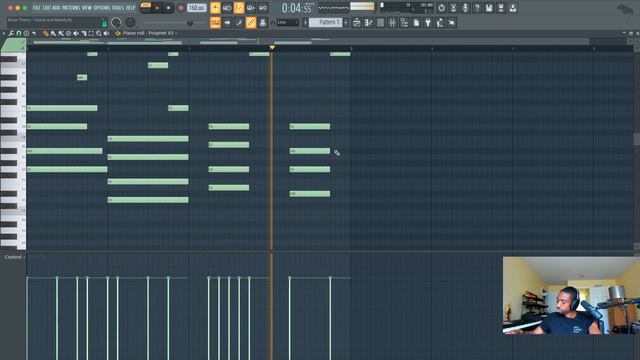Click the microphone recording icon

tap(465, 8)
